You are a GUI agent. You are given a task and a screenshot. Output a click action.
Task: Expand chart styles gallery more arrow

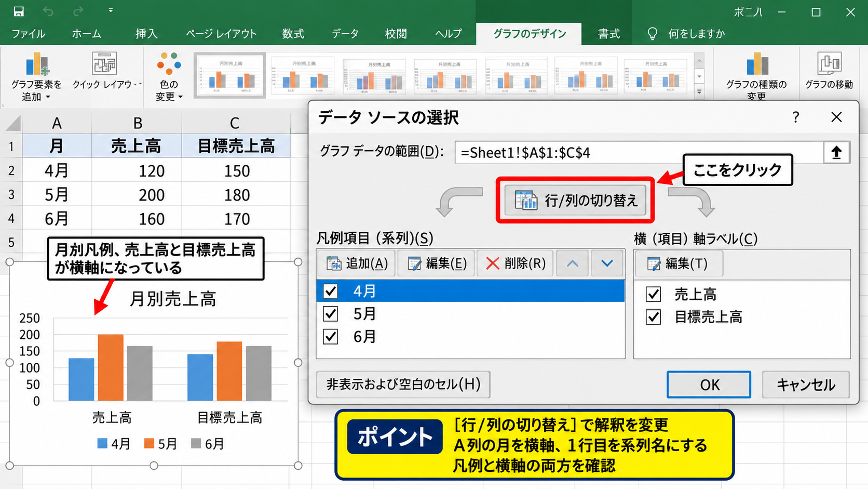click(x=699, y=91)
